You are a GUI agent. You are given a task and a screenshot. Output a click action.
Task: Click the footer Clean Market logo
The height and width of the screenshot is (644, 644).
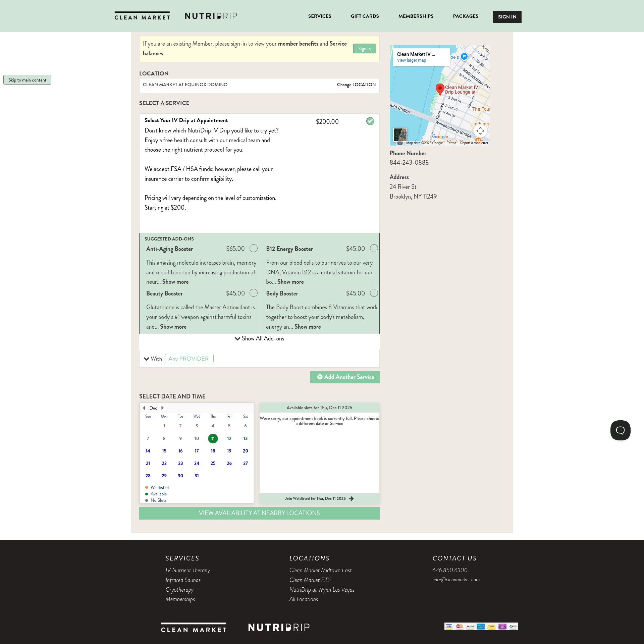194,628
